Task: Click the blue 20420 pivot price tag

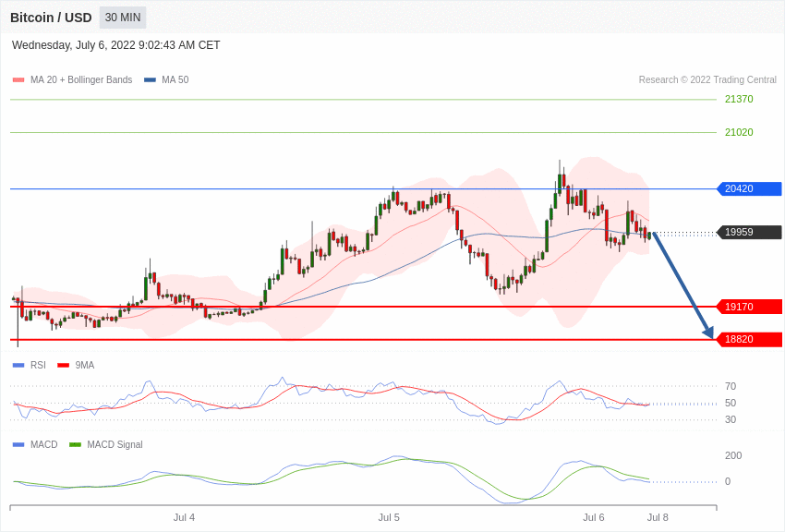Action: point(749,188)
